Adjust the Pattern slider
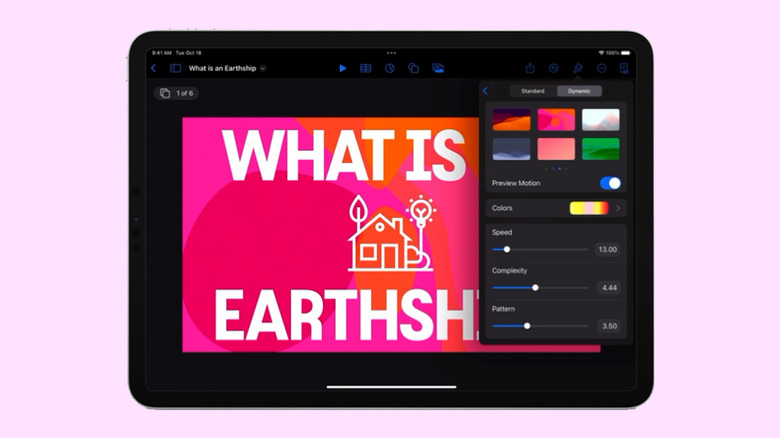The image size is (780, 438). point(540,326)
